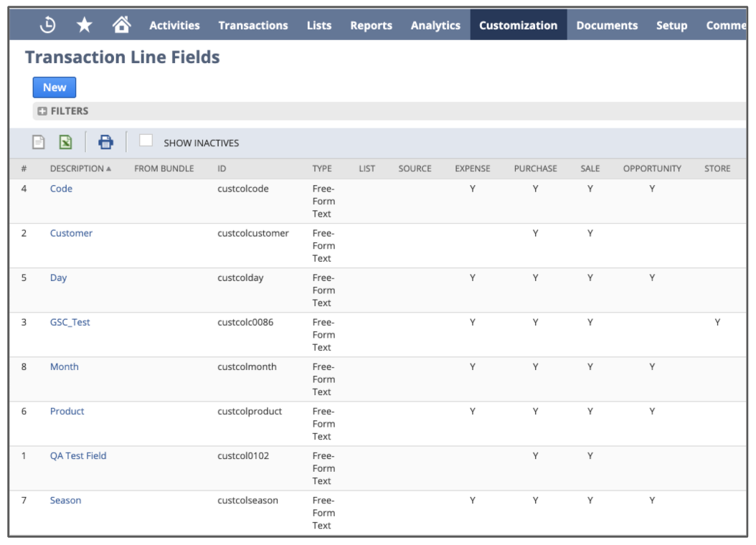Viewport: 756px width, 545px height.
Task: Open the Season field link
Action: click(x=65, y=500)
